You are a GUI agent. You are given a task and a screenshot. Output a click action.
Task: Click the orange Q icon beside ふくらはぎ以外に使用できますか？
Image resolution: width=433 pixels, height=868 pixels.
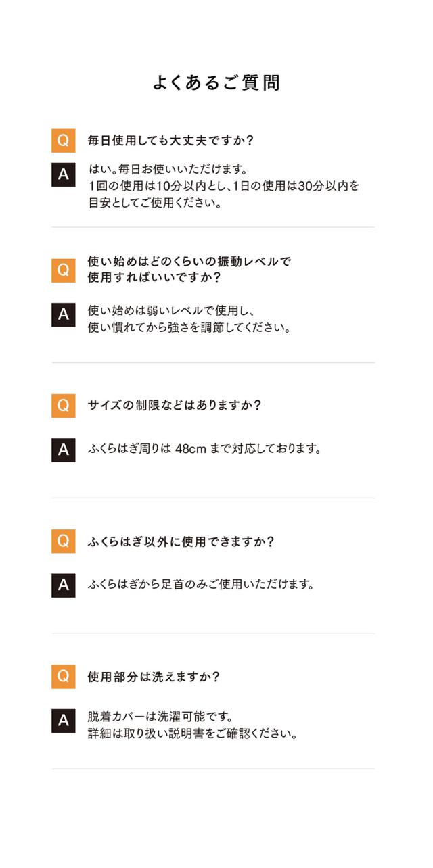click(x=63, y=541)
